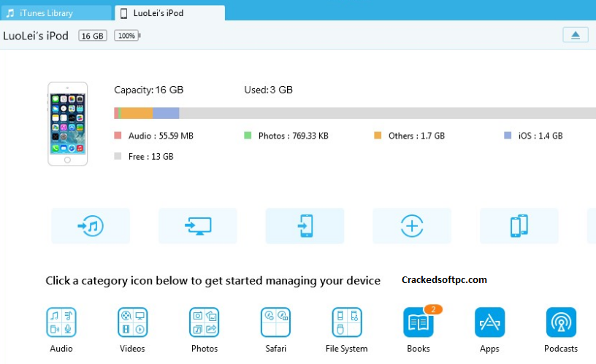The height and width of the screenshot is (364, 596).
Task: Click the music note icon on iTunes Library tab
Action: (x=10, y=13)
